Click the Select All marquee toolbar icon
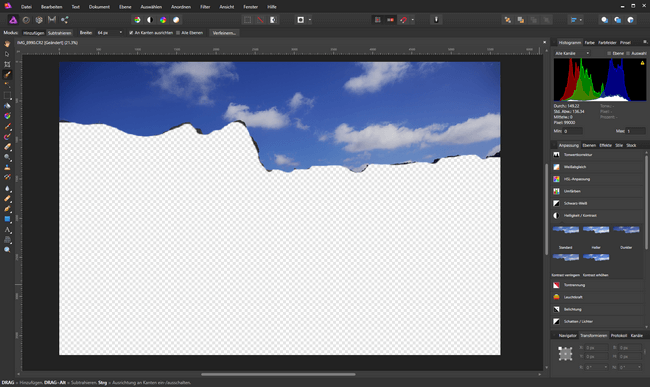 click(247, 20)
